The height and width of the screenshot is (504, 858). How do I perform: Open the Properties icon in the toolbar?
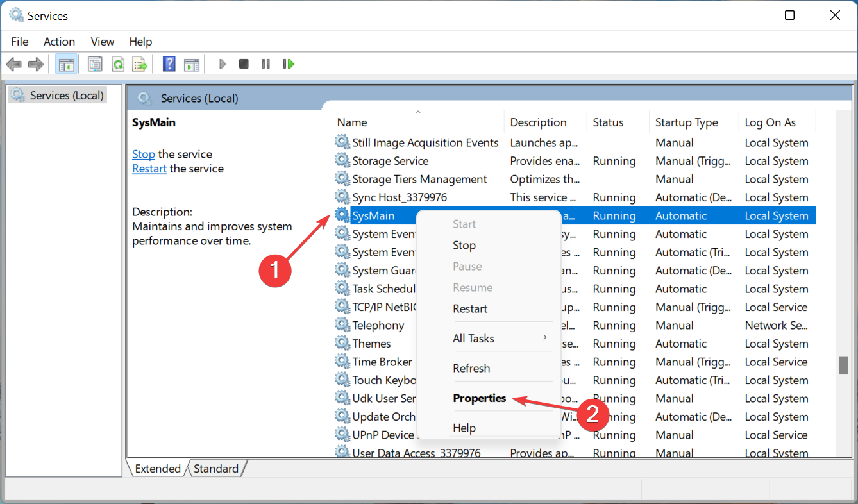click(95, 63)
